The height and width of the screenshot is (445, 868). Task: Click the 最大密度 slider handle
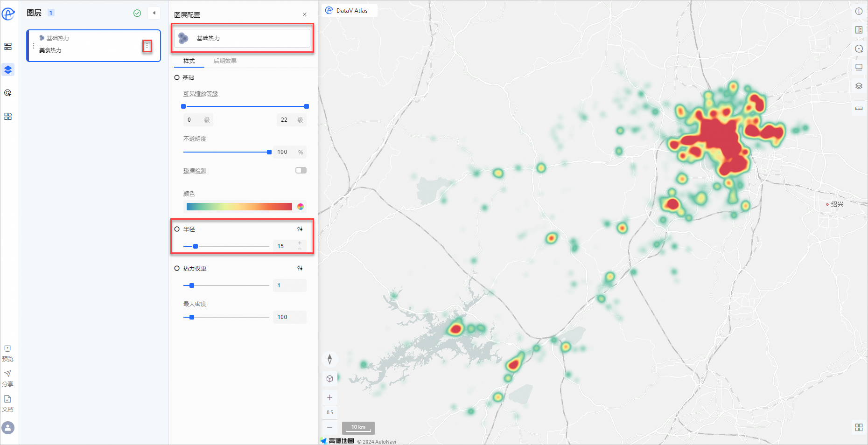coord(192,317)
